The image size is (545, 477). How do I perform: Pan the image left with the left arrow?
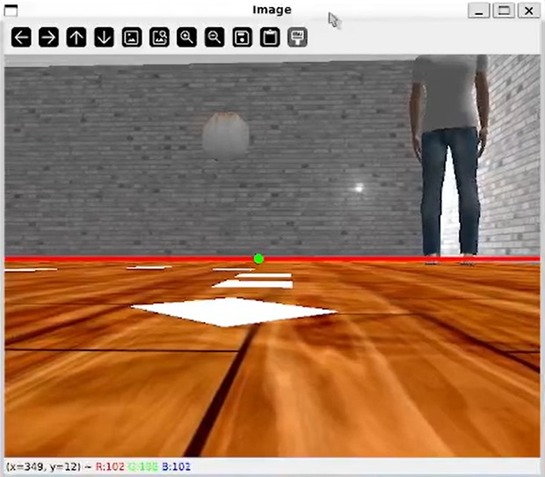coord(21,37)
